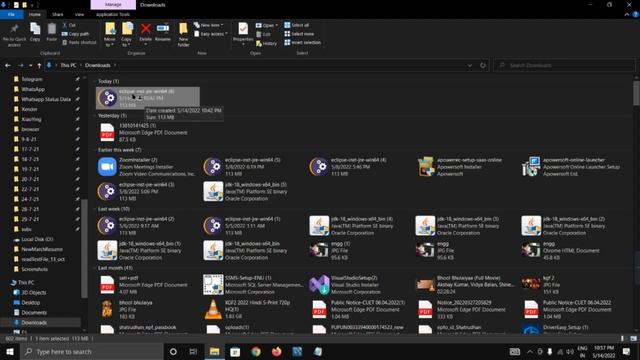Select the SSMS-Setup-ENU (1) file
Image resolution: width=640 pixels, height=360 pixels.
(253, 285)
